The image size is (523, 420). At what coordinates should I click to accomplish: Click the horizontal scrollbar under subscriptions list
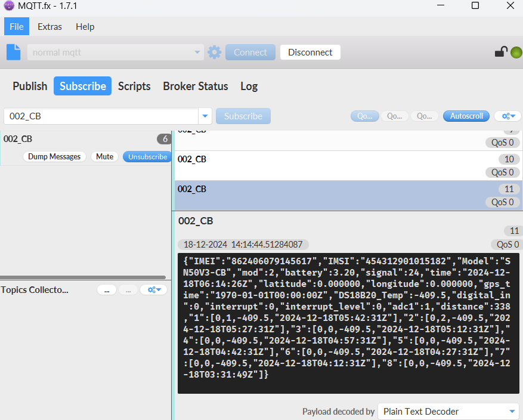[x=83, y=277]
